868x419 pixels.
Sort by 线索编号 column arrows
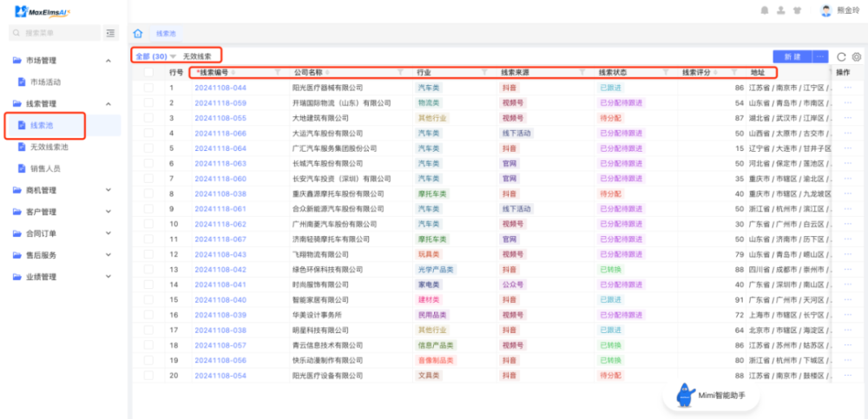click(x=233, y=73)
